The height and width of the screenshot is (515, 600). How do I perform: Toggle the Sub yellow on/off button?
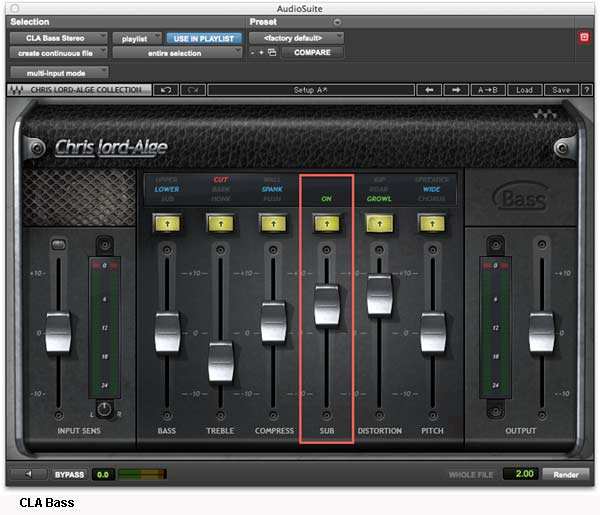(326, 224)
